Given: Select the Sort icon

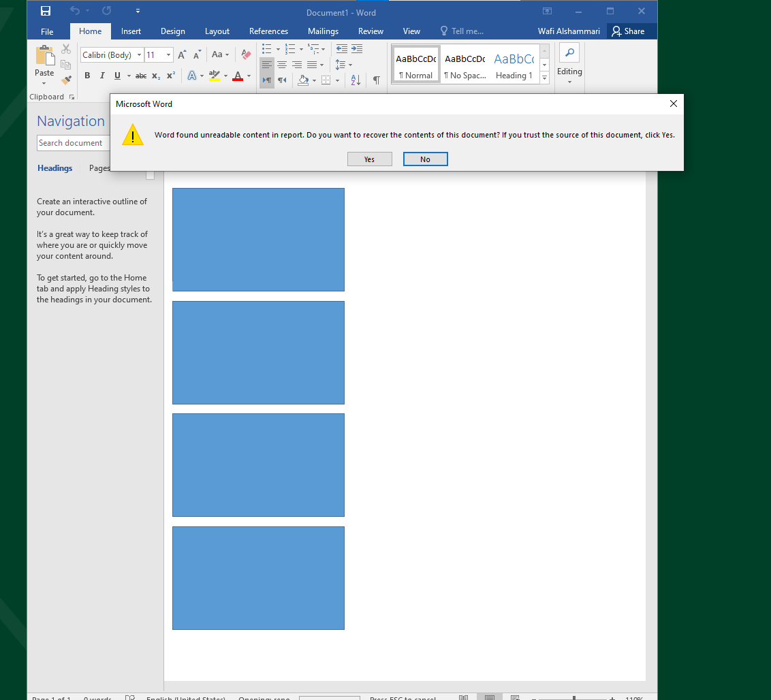Looking at the screenshot, I should point(355,80).
